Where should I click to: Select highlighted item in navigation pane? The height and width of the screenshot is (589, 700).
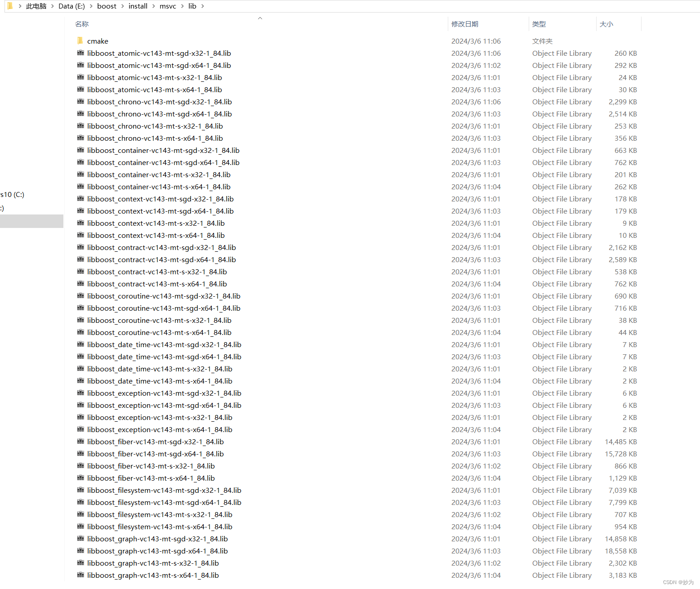pos(31,221)
